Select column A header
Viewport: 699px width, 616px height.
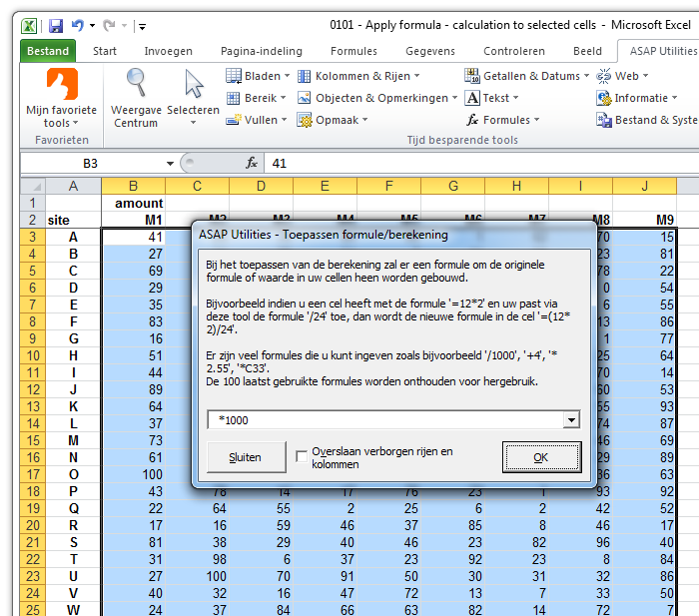coord(73,186)
